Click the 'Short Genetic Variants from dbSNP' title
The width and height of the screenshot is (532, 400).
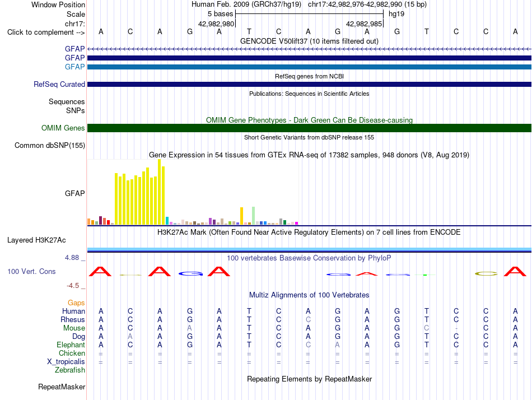[x=309, y=137]
